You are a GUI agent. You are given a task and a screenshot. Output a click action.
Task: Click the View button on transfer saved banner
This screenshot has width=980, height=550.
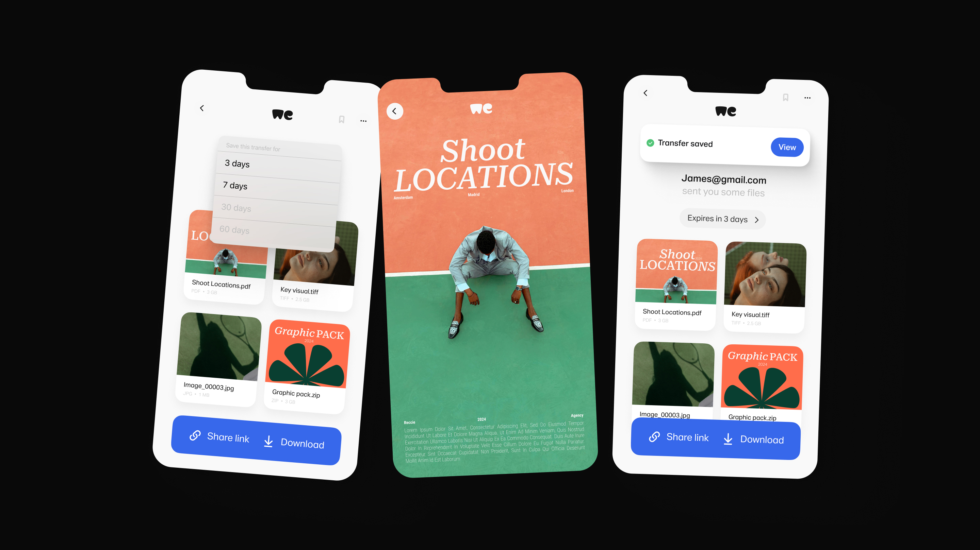click(784, 147)
